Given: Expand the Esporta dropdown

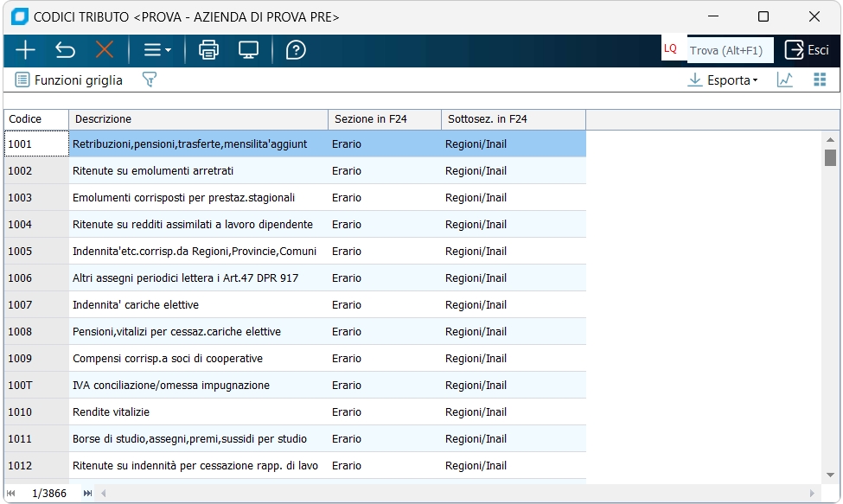Looking at the screenshot, I should pyautogui.click(x=723, y=80).
